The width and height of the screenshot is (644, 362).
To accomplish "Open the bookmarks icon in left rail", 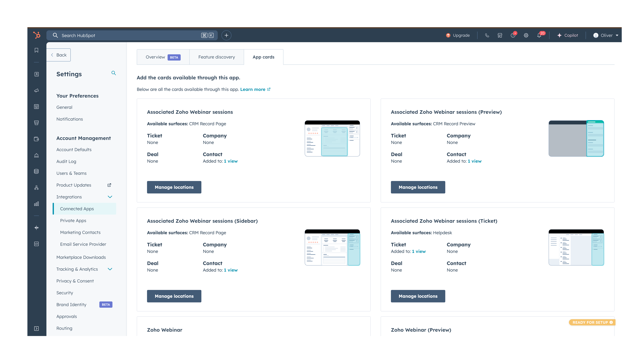I will coord(36,50).
